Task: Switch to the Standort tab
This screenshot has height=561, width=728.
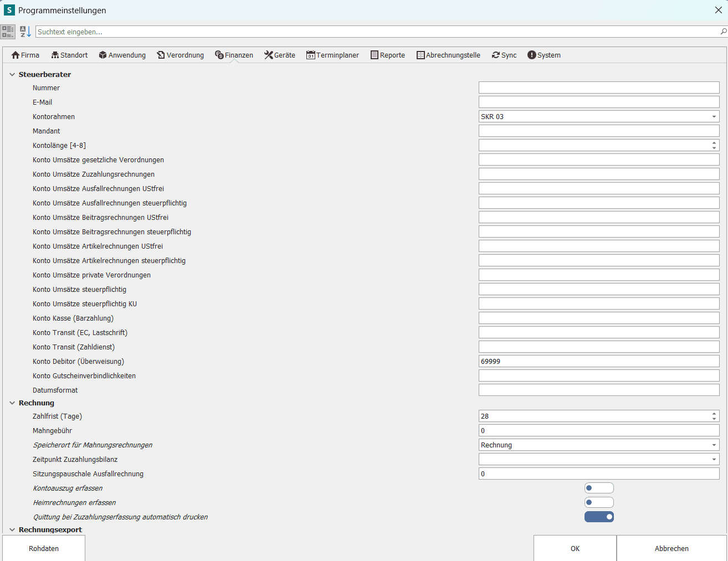Action: coord(70,55)
